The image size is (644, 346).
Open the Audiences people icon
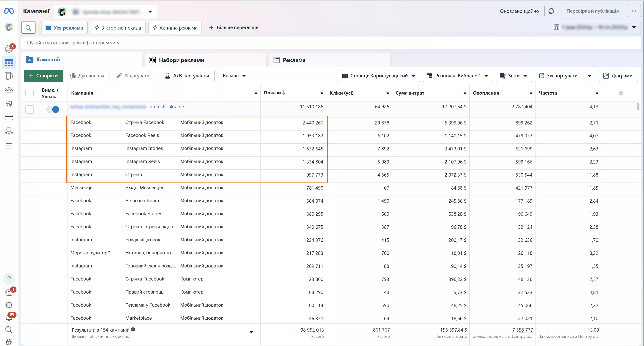click(9, 90)
